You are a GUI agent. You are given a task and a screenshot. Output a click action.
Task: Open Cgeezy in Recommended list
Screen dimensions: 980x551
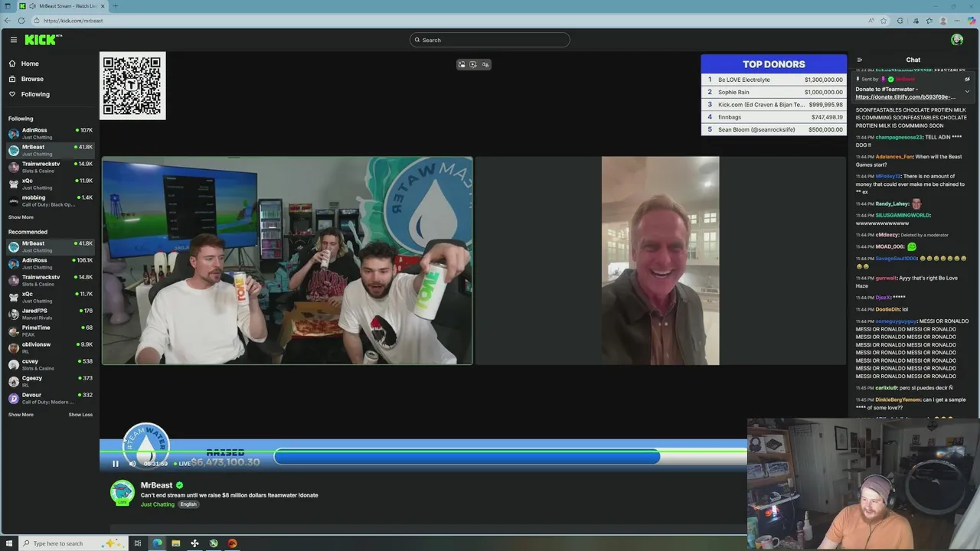click(50, 381)
